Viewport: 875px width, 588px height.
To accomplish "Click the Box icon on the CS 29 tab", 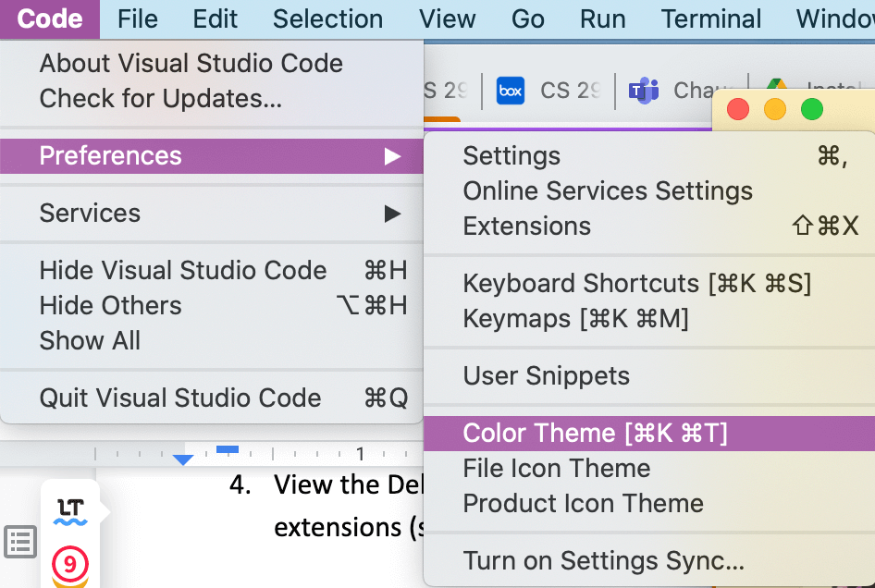I will pos(510,90).
